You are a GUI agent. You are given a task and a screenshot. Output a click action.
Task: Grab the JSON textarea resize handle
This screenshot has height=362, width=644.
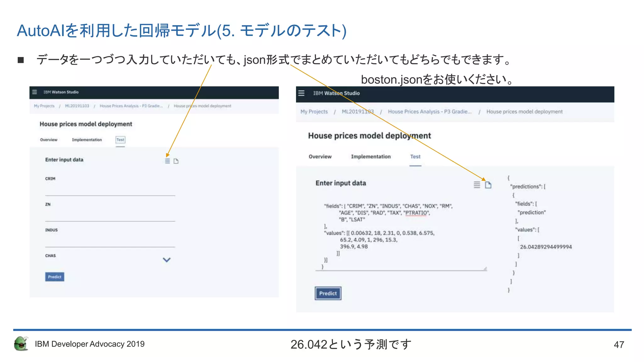tap(485, 269)
